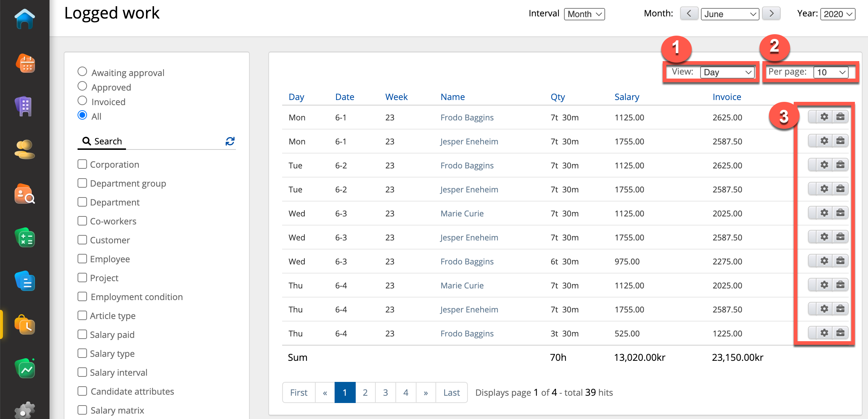Click the green chart statistics sidebar icon
This screenshot has height=419, width=868.
coord(25,369)
